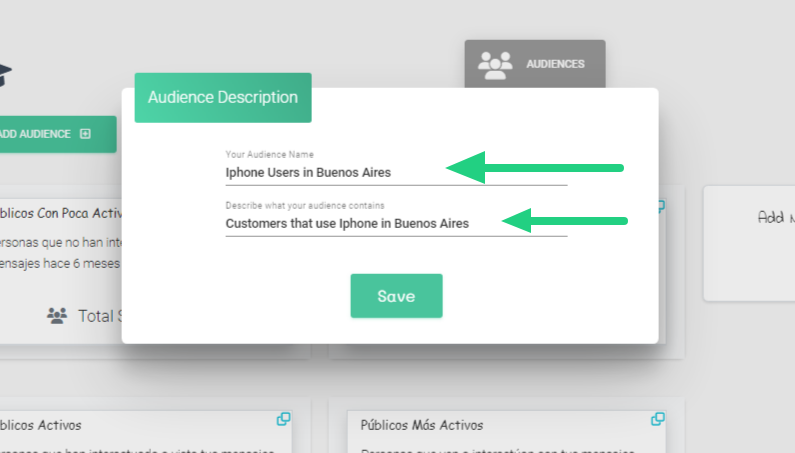Click the Audiences people-group icon
The image size is (795, 453).
click(495, 65)
